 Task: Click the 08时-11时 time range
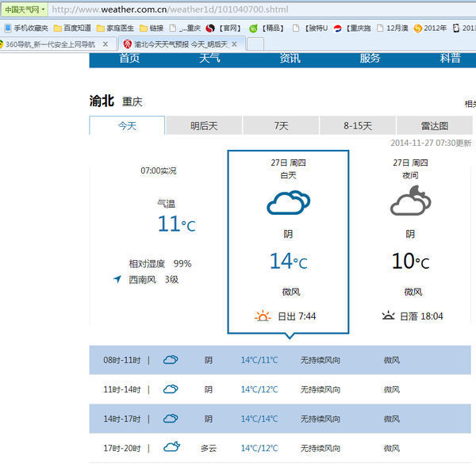[122, 360]
